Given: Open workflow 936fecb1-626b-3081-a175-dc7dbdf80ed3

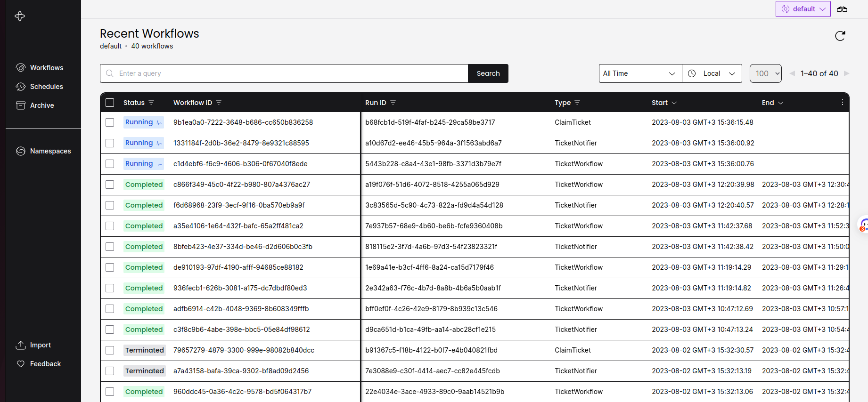Looking at the screenshot, I should tap(240, 288).
